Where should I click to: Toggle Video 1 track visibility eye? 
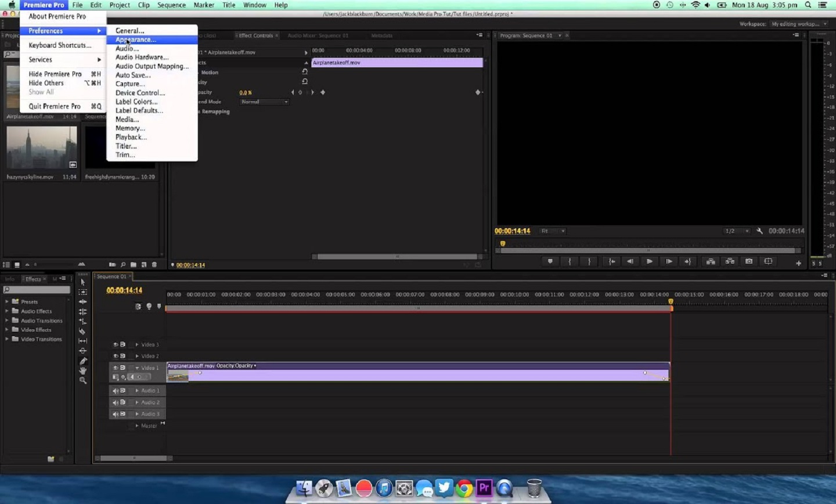pos(116,368)
